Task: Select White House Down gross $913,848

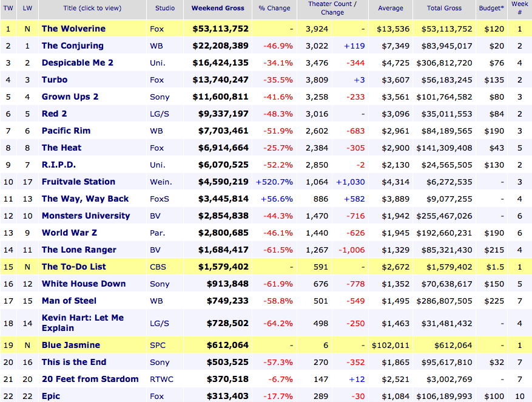Action: coord(227,284)
